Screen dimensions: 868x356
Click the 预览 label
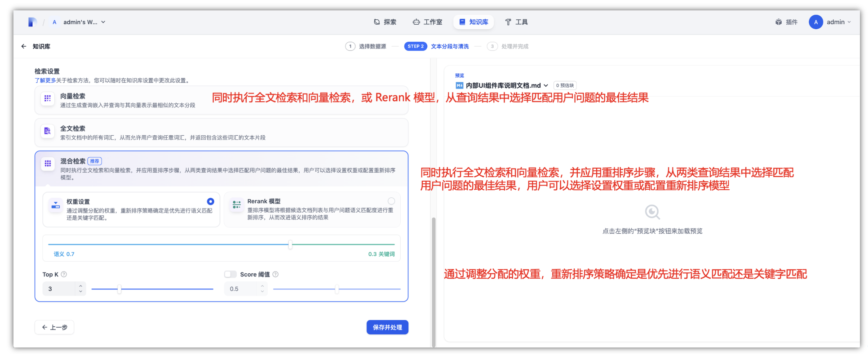tap(460, 76)
